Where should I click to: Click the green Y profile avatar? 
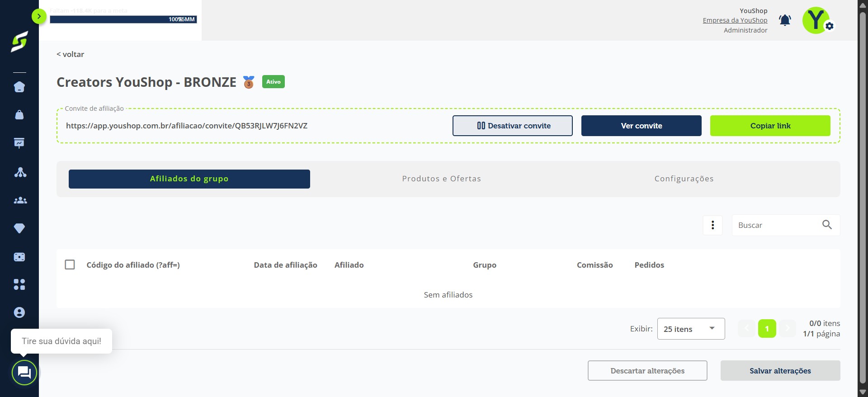[x=816, y=20]
